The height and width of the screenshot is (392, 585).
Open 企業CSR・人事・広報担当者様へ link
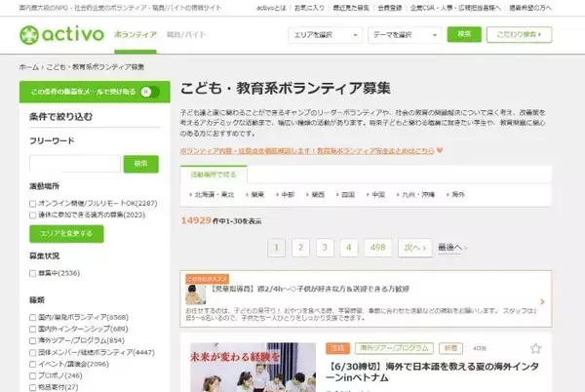(x=455, y=8)
